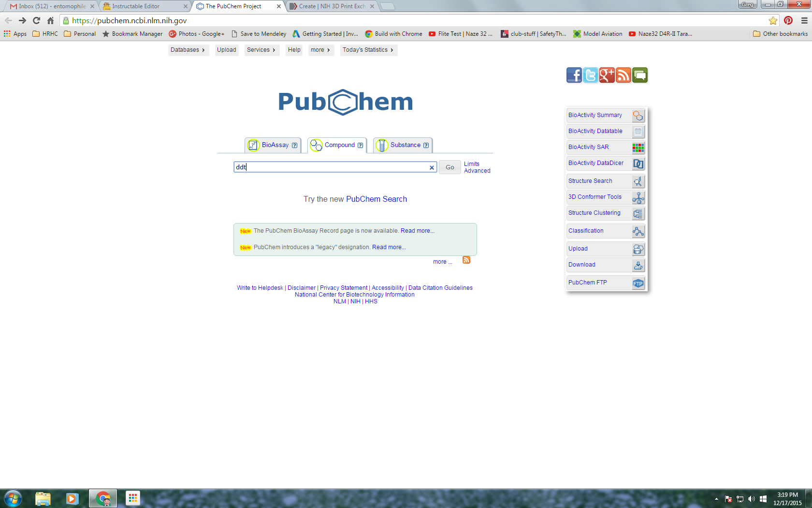
Task: Open the green chat/feedback icon
Action: click(x=640, y=75)
